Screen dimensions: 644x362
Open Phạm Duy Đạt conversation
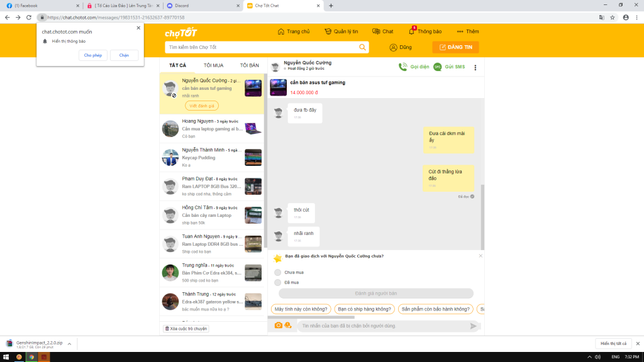point(212,186)
